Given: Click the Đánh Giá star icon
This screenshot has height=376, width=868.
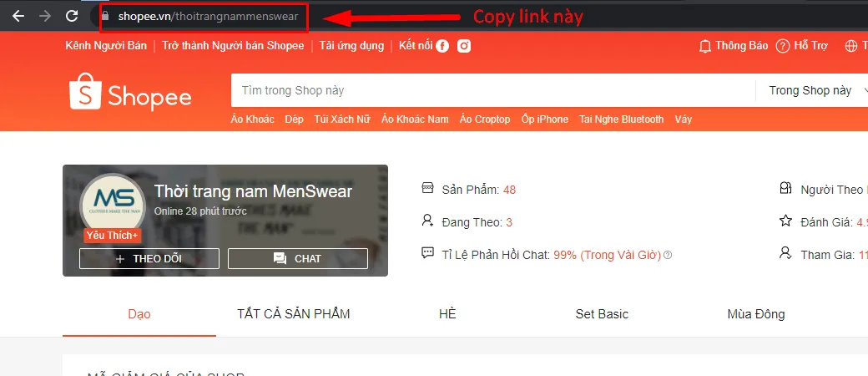Looking at the screenshot, I should click(785, 221).
